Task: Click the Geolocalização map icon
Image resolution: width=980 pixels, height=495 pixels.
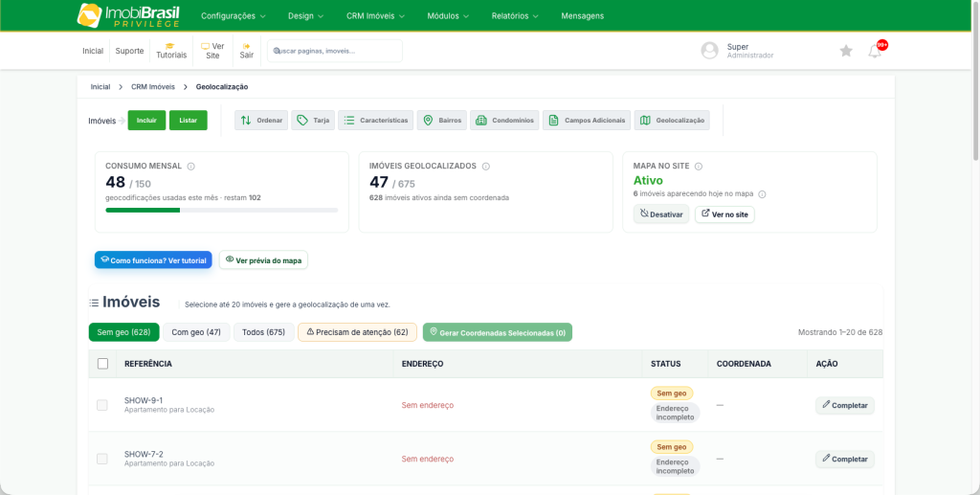Action: click(x=645, y=120)
